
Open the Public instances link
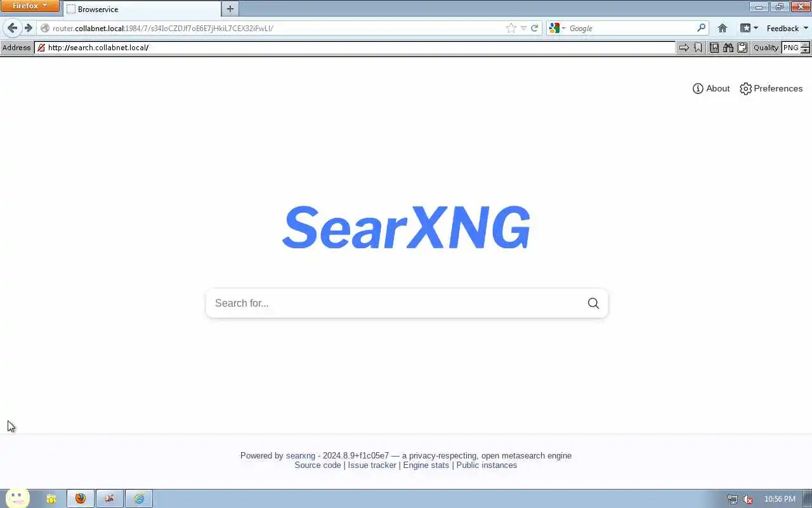[x=487, y=465]
